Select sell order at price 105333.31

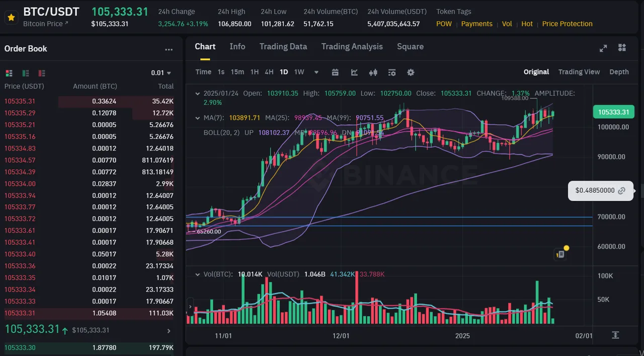coord(89,313)
